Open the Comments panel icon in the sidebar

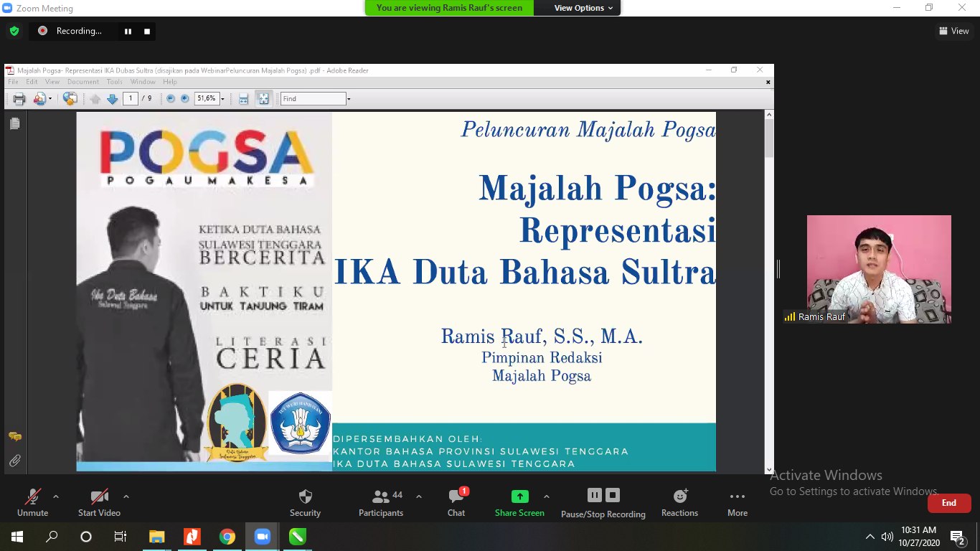coord(14,435)
